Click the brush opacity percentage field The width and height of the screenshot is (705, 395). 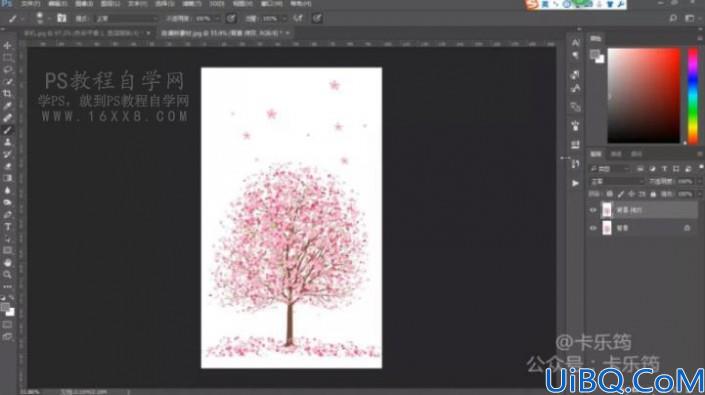(x=203, y=19)
